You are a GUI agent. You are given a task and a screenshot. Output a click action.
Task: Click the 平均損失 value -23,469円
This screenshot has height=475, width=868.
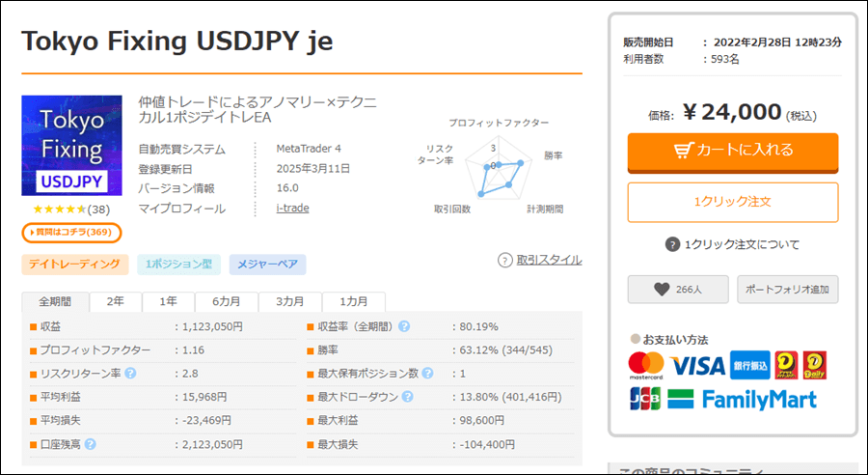(x=206, y=421)
